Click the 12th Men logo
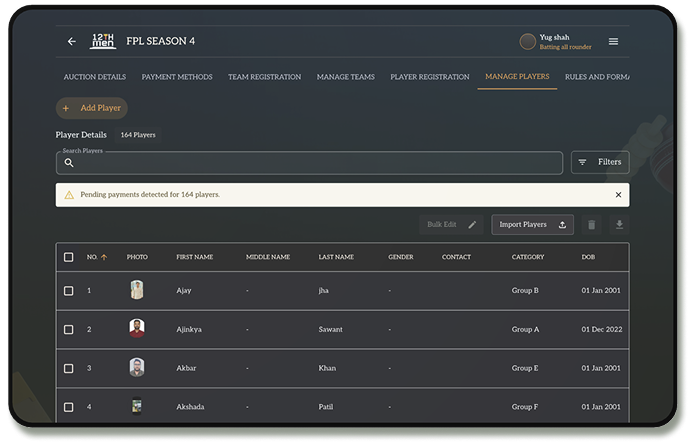The height and width of the screenshot is (447, 694). (x=104, y=42)
